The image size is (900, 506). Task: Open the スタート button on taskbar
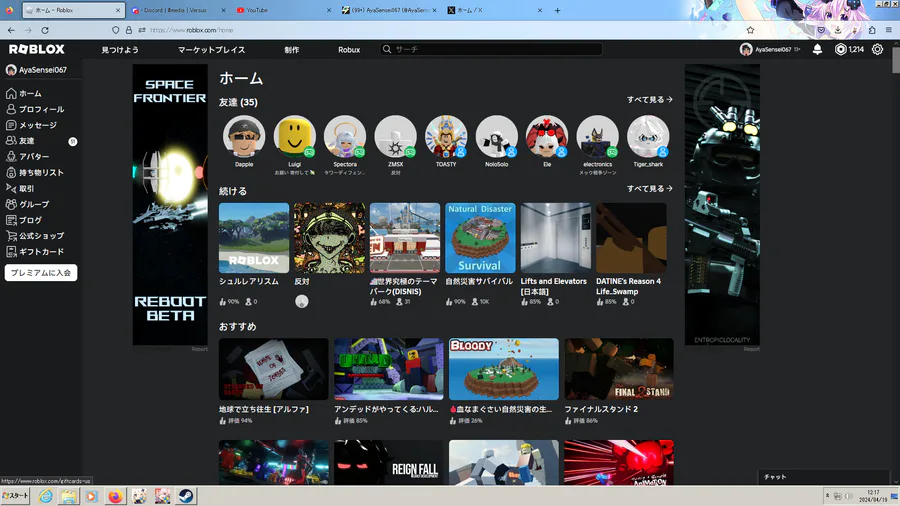click(x=15, y=496)
